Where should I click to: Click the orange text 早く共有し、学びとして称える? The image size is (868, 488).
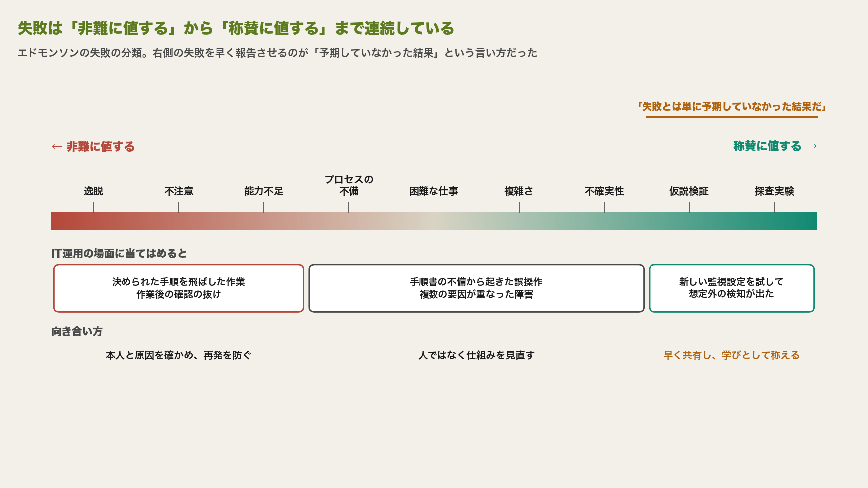coord(731,355)
